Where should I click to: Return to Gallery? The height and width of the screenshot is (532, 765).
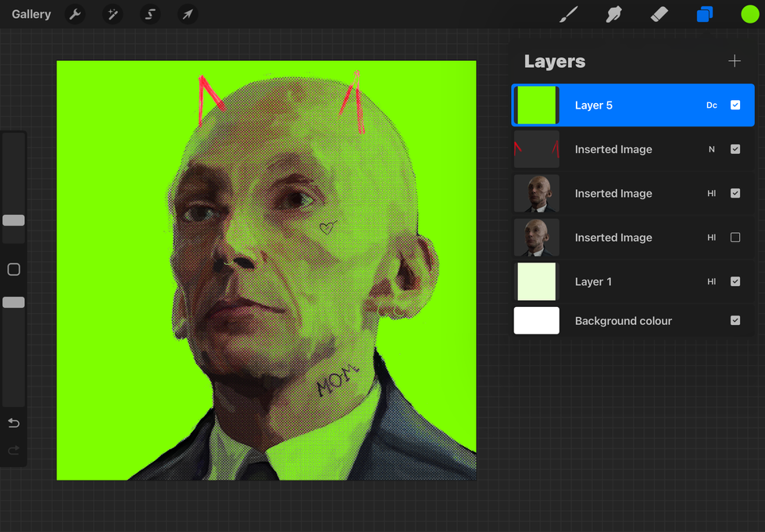click(31, 14)
